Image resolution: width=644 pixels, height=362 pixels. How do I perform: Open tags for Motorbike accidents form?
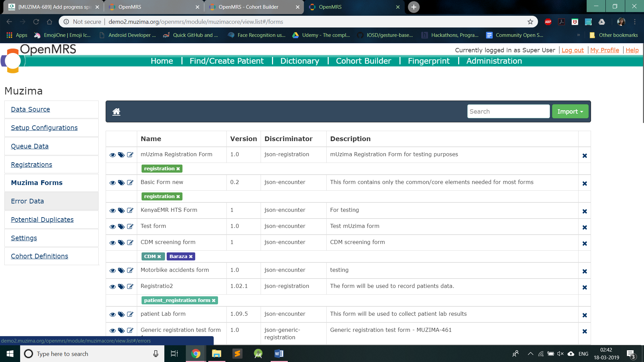(121, 270)
